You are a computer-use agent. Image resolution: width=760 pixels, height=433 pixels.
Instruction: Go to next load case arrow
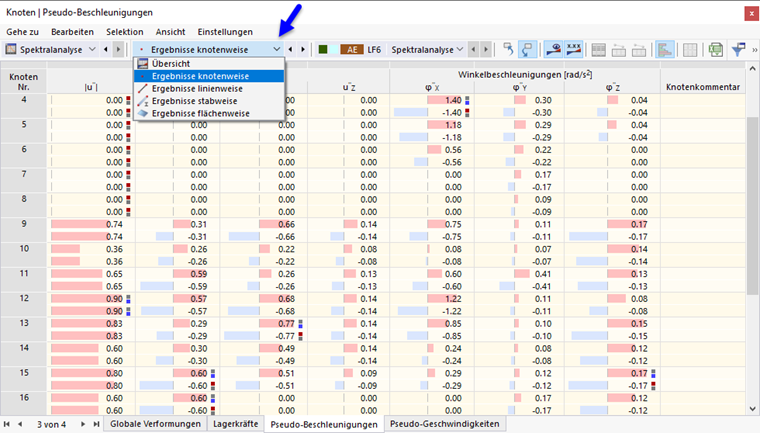pos(486,49)
